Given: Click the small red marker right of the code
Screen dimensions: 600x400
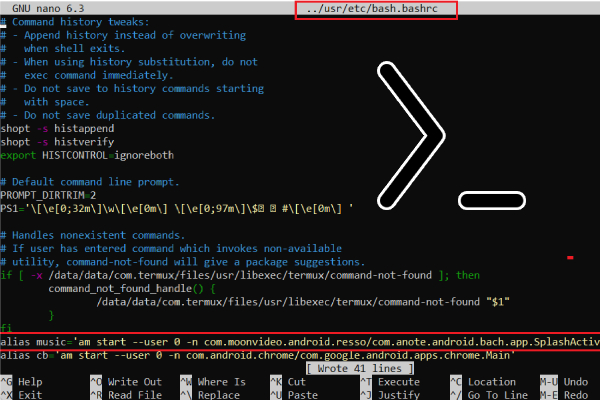Looking at the screenshot, I should coord(570,258).
